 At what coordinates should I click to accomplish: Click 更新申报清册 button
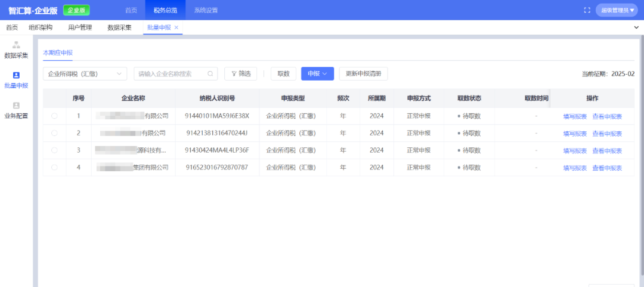[364, 73]
